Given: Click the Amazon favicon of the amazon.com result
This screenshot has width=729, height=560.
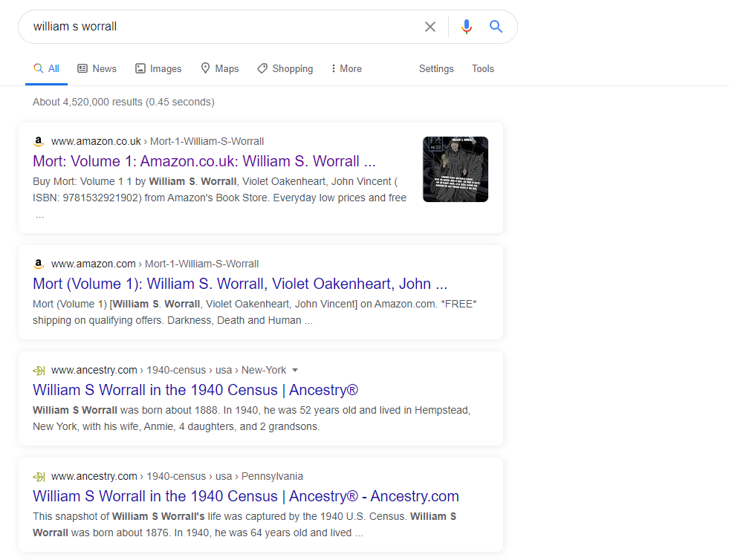Looking at the screenshot, I should click(x=39, y=264).
